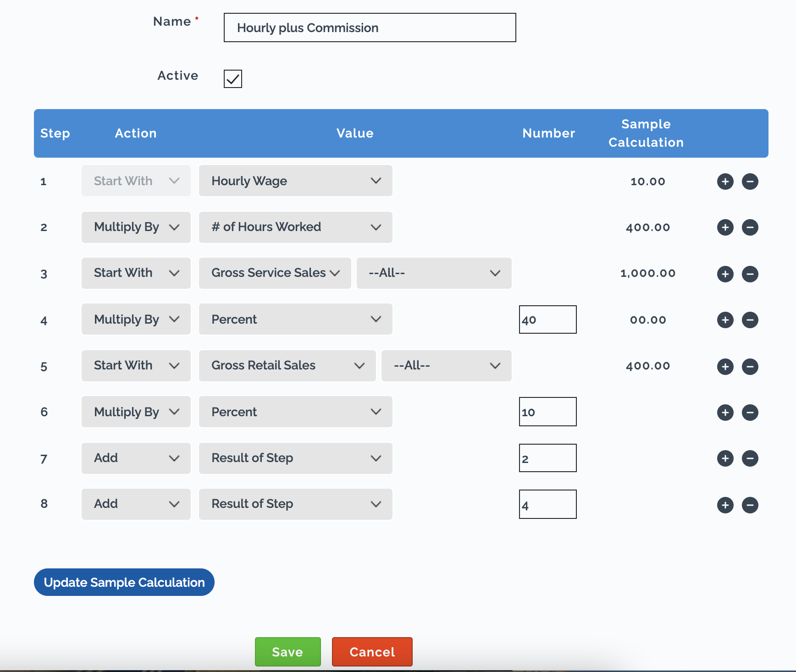This screenshot has height=672, width=796.
Task: Remove the Gross Service Sales step
Action: [750, 274]
